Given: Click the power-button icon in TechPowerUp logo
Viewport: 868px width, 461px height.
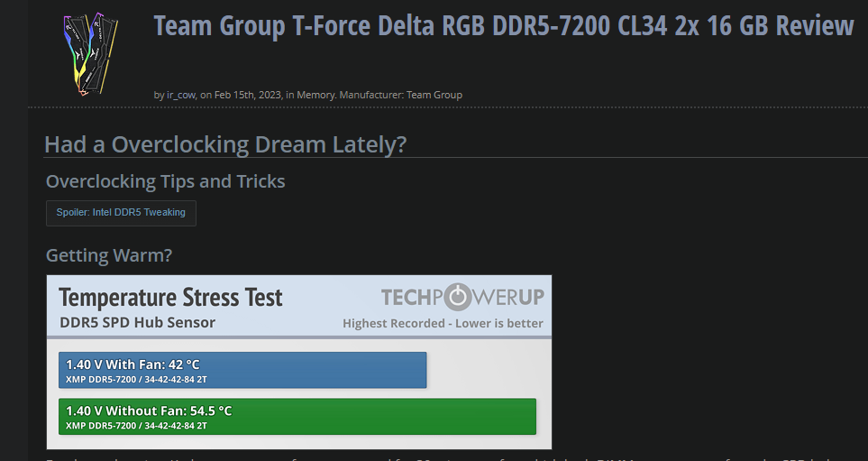Looking at the screenshot, I should [457, 297].
